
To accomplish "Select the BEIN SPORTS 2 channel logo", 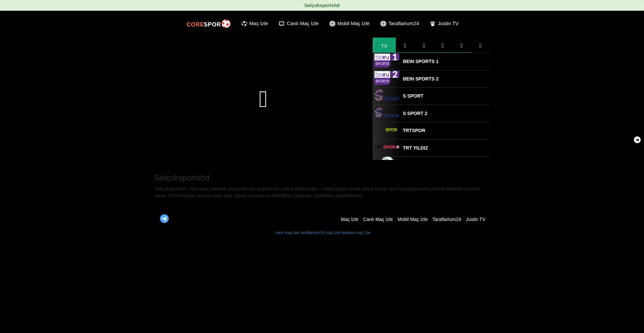I will point(386,78).
